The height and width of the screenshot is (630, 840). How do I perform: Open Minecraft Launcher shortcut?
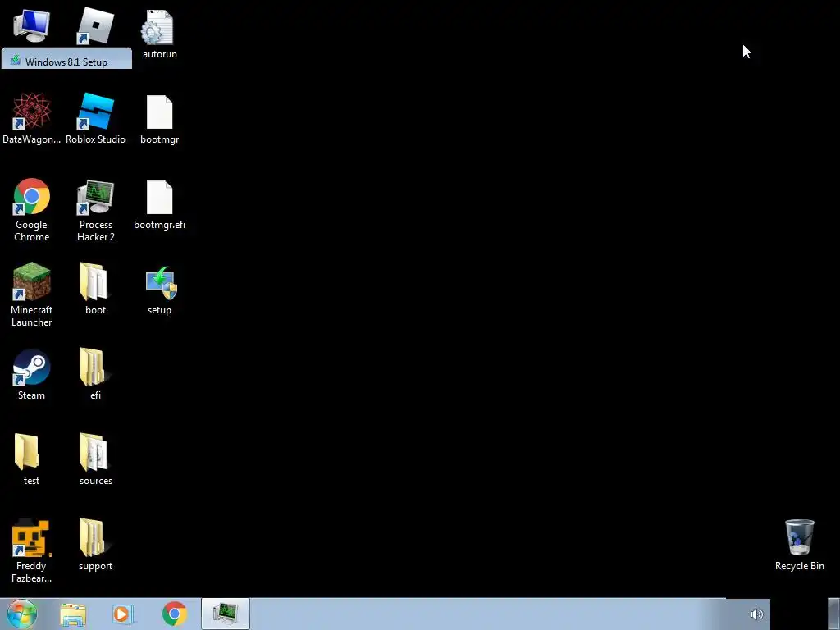tap(32, 294)
